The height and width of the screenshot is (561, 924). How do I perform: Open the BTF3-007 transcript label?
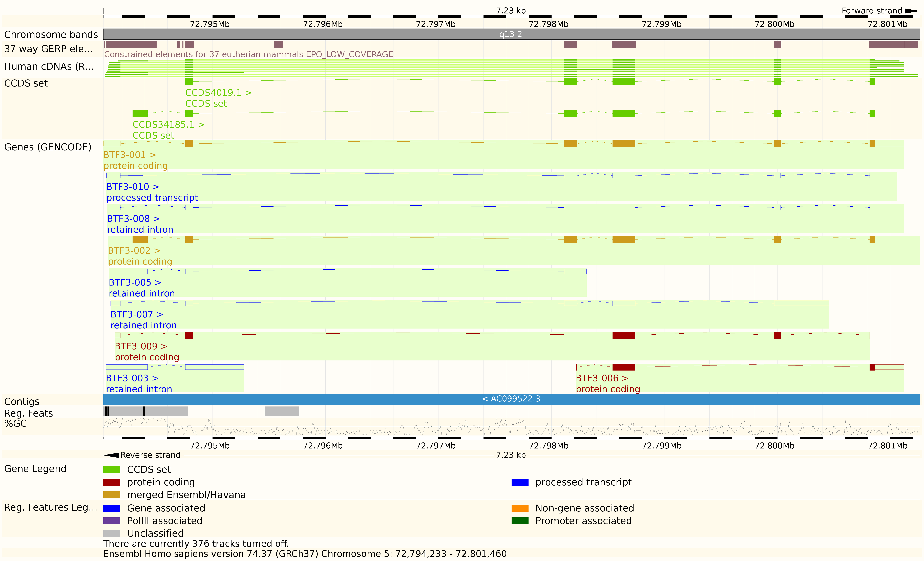pyautogui.click(x=137, y=314)
